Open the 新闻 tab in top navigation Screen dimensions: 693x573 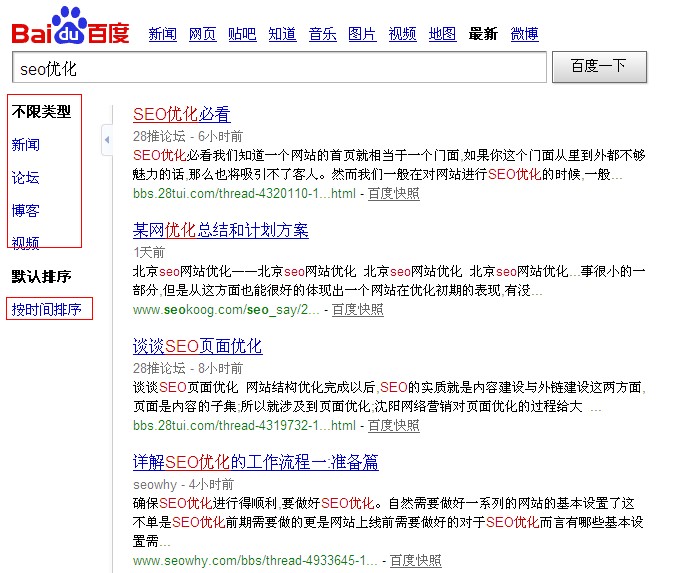(162, 35)
